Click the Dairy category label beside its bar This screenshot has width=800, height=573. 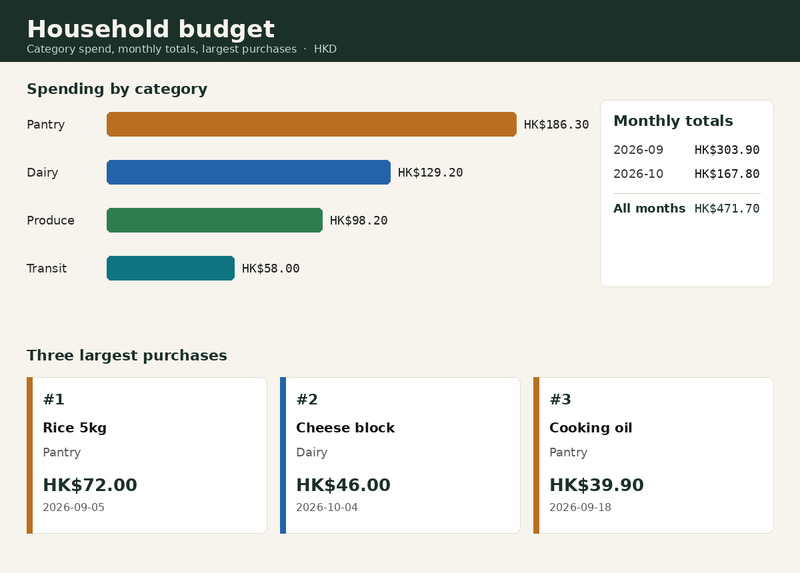42,172
